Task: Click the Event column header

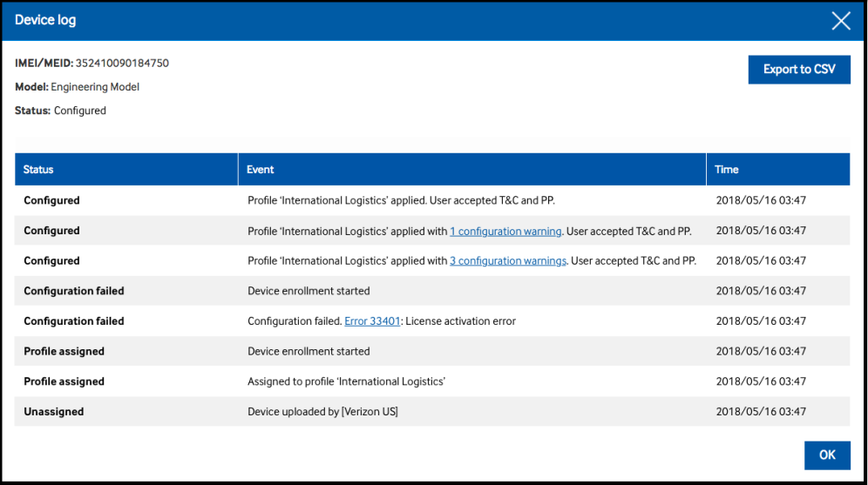Action: [x=472, y=169]
